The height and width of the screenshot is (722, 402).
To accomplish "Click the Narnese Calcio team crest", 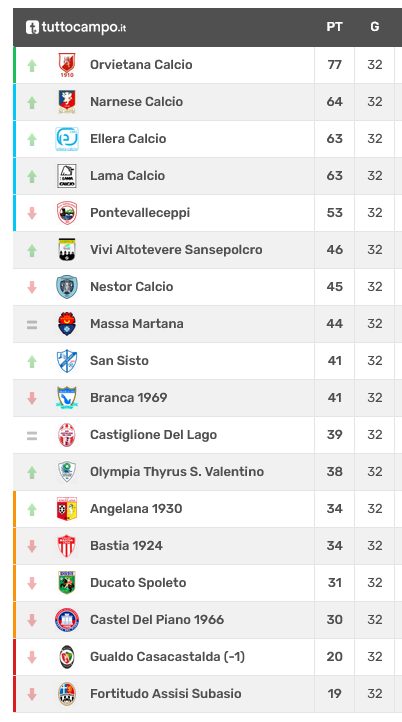I will click(x=67, y=102).
